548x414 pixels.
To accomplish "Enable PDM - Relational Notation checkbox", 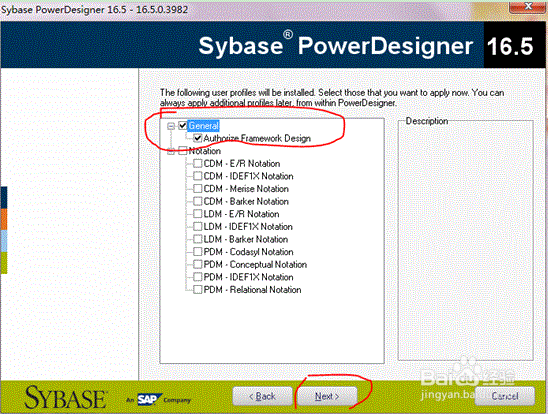I will pyautogui.click(x=198, y=289).
